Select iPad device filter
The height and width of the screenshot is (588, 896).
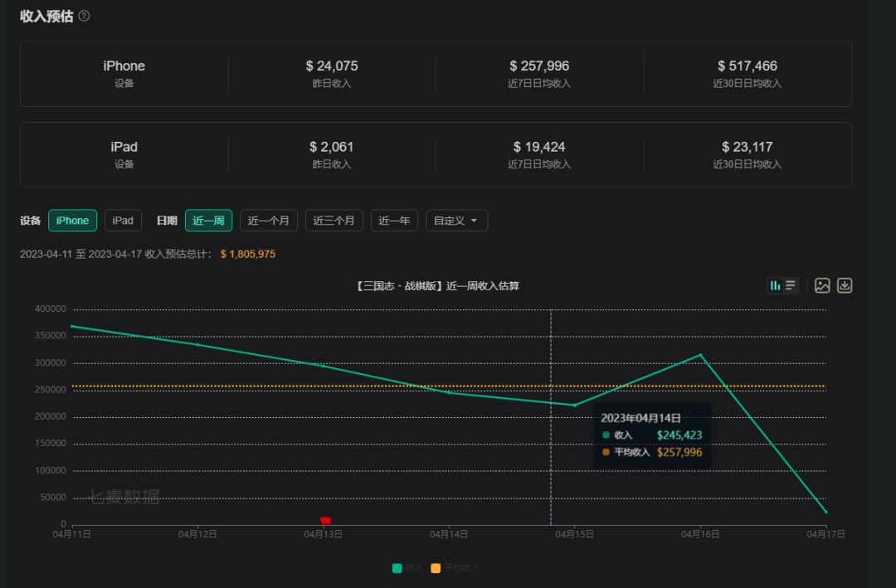click(123, 221)
